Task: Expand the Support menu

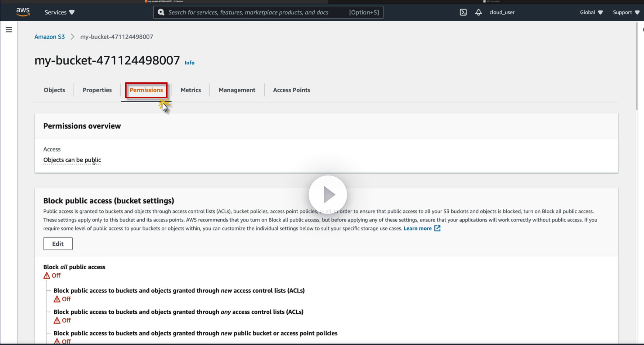Action: [626, 12]
